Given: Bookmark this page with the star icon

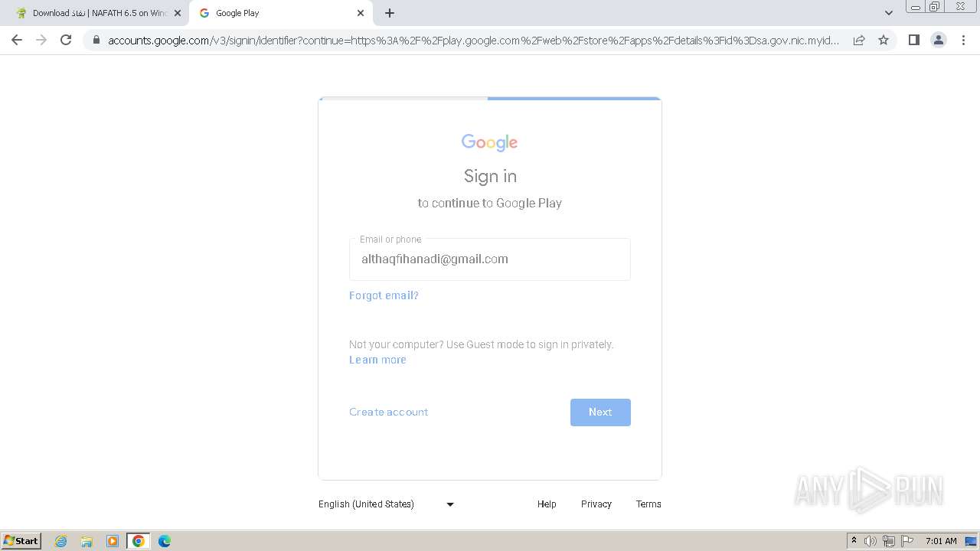Looking at the screenshot, I should [x=884, y=40].
